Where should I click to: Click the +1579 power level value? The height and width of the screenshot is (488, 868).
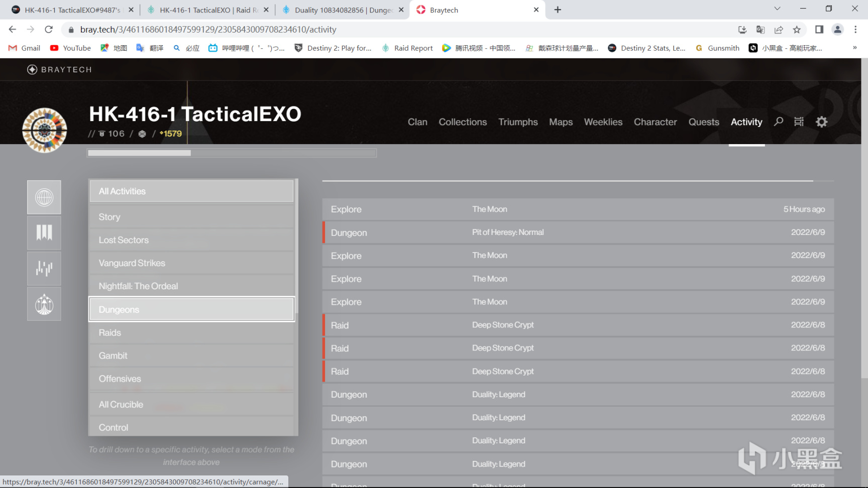click(171, 134)
